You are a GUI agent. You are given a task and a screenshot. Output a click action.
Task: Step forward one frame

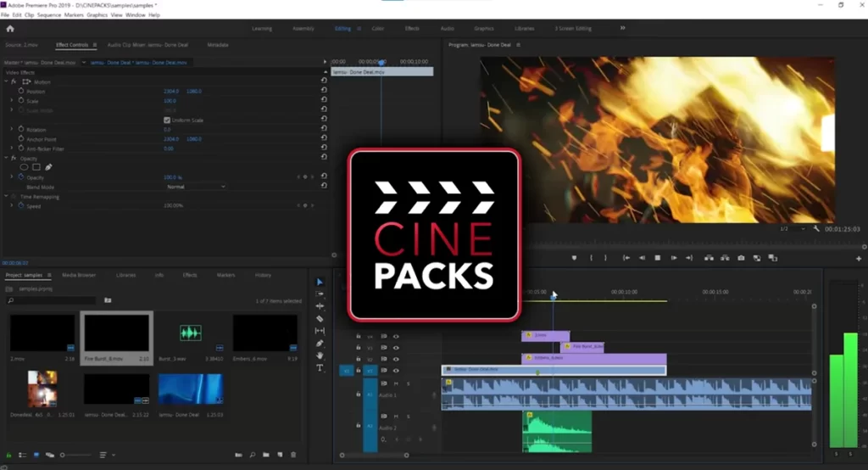pos(673,258)
